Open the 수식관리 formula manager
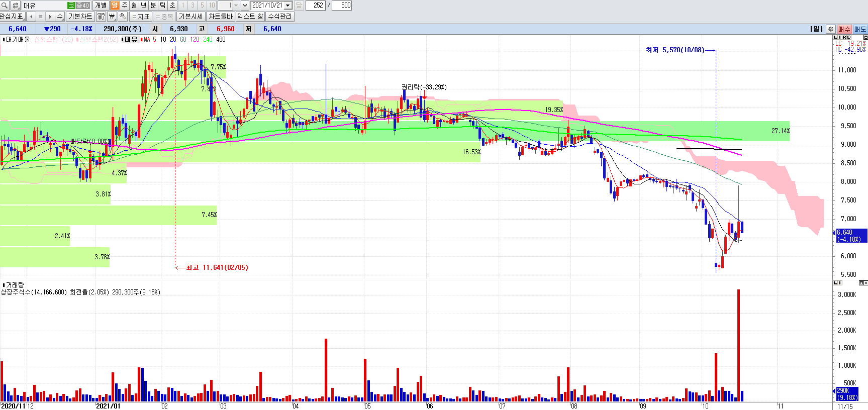 coord(279,16)
